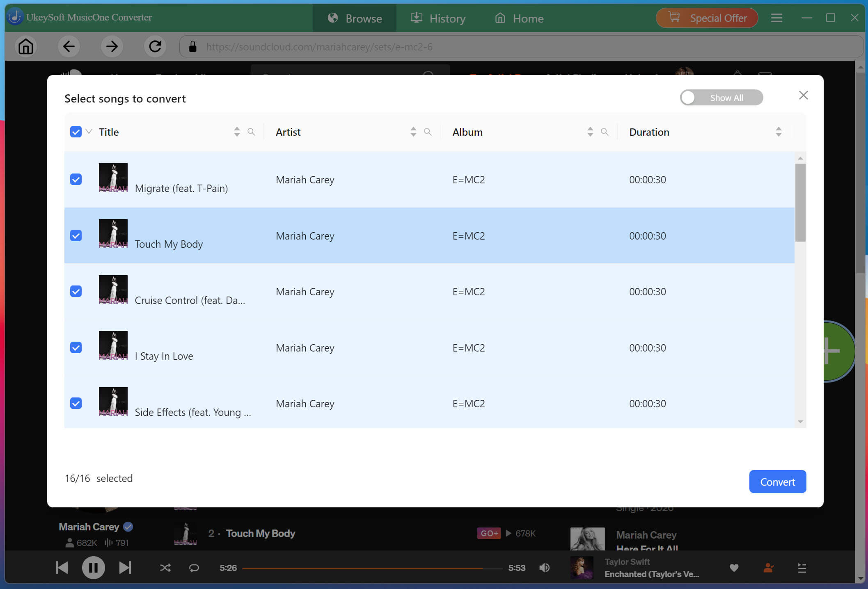Toggle repeat in the player bar

[194, 568]
